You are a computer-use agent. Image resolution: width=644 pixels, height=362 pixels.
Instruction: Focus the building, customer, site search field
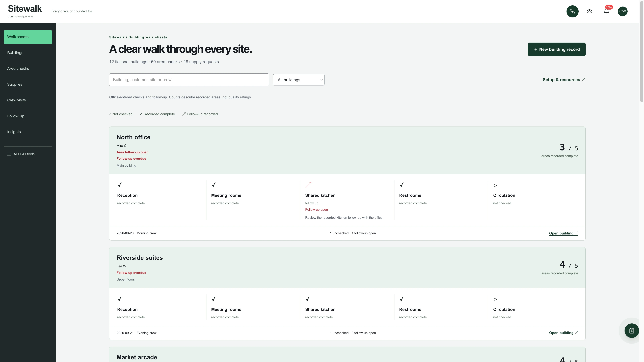(189, 80)
